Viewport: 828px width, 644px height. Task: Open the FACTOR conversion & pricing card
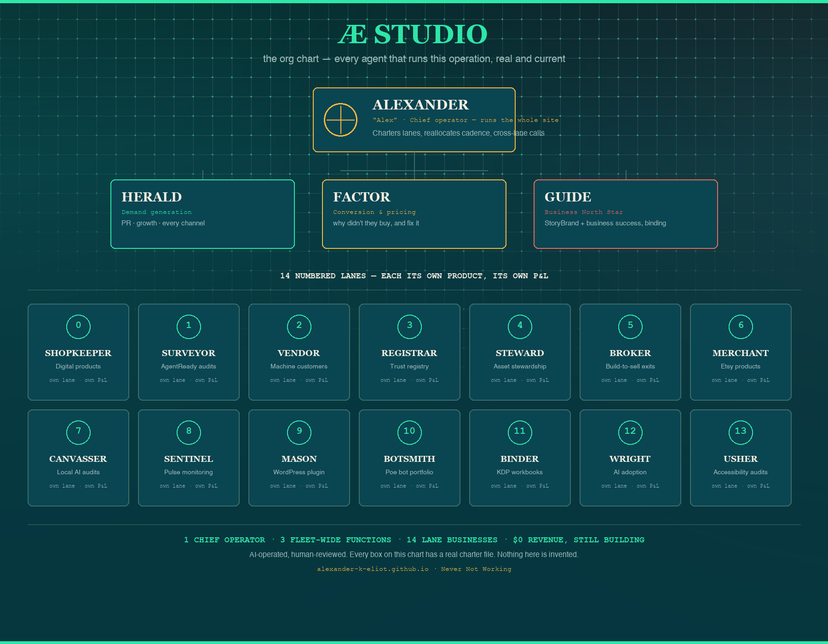(414, 214)
